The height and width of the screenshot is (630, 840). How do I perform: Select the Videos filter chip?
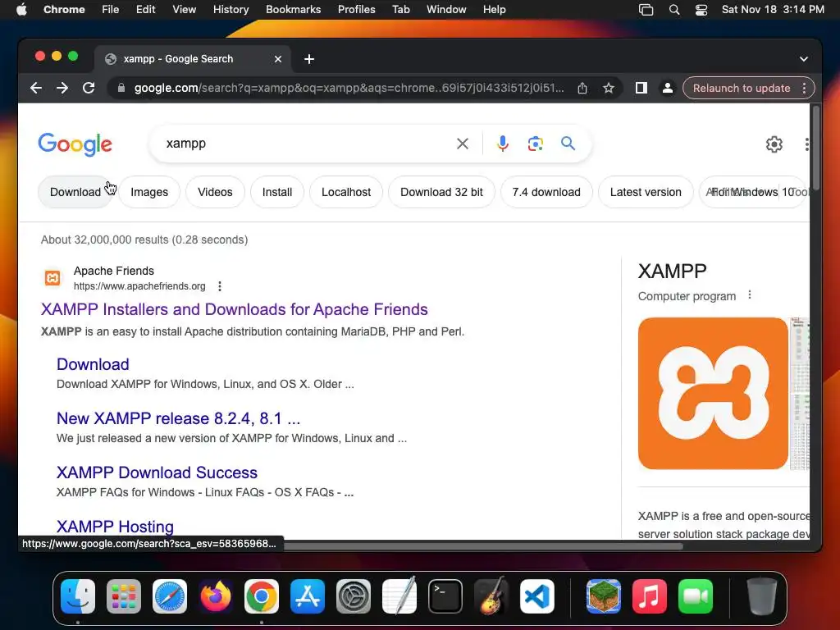click(215, 192)
